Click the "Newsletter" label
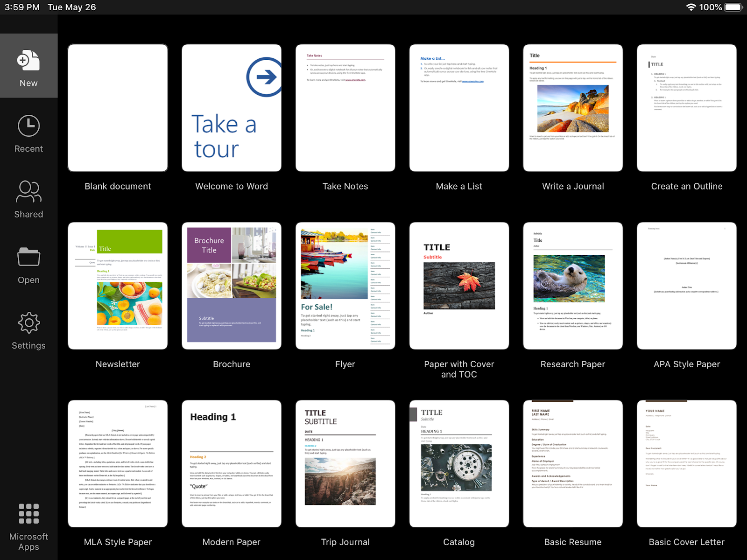The width and height of the screenshot is (747, 560). 118,364
